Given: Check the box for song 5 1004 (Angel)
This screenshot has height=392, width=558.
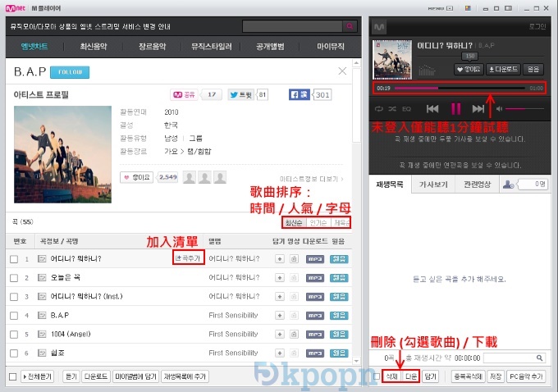Looking at the screenshot, I should coord(14,335).
